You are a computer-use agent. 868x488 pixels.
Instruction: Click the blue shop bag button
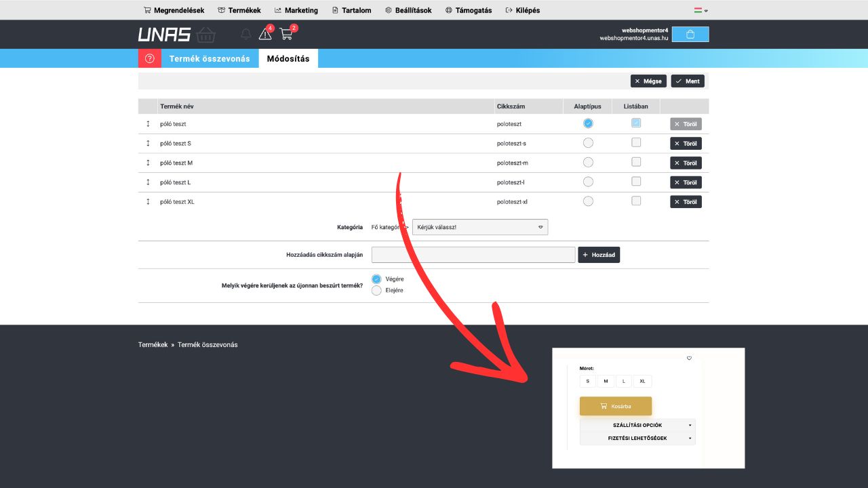[690, 35]
